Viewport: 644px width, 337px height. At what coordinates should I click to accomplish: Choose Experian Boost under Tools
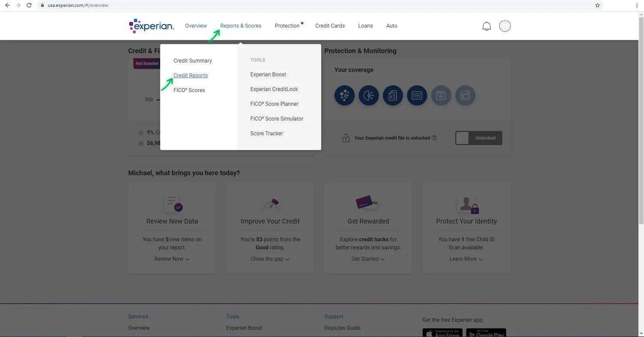point(268,74)
